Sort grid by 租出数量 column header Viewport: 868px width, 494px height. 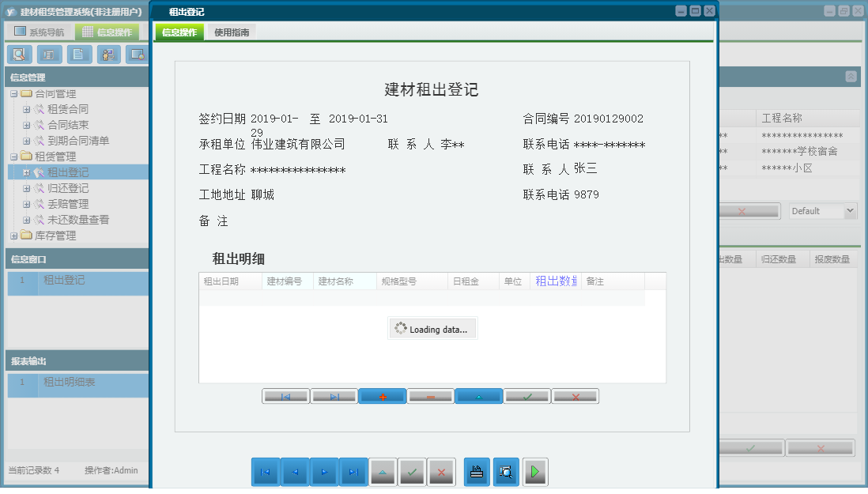[x=555, y=280]
